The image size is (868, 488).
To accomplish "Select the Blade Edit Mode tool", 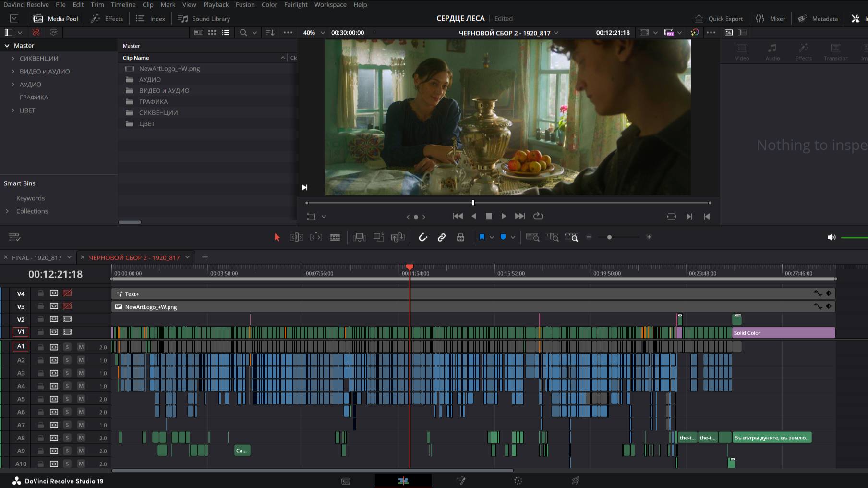I will (335, 237).
